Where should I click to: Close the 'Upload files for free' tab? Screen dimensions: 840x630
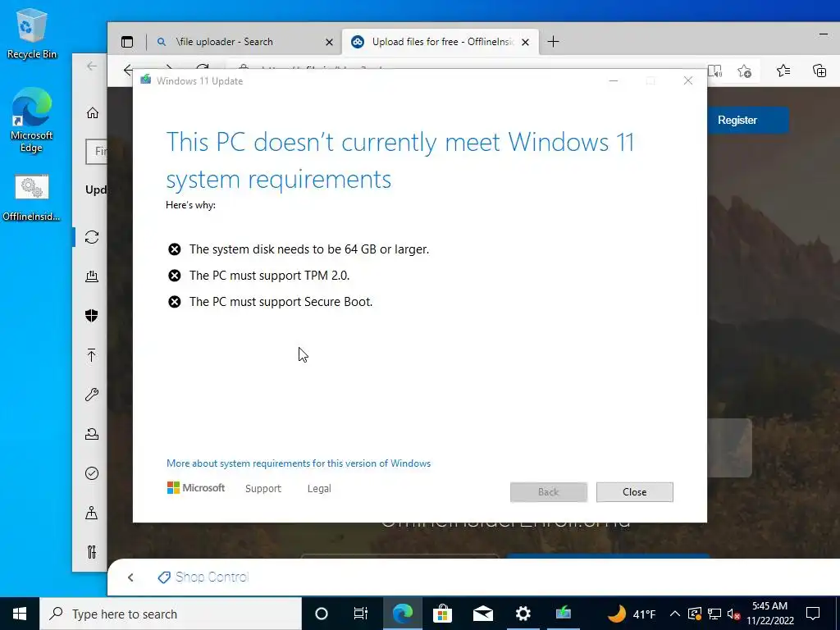(x=526, y=42)
